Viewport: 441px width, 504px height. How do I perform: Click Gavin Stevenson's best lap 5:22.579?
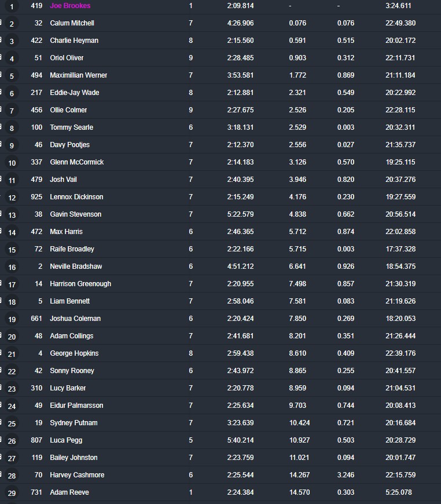240,214
